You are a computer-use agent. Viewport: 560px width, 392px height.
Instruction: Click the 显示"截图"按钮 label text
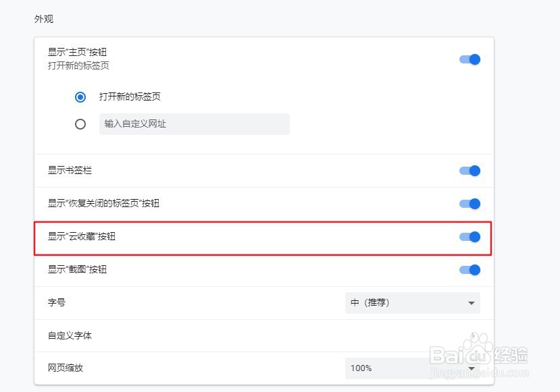pos(78,270)
